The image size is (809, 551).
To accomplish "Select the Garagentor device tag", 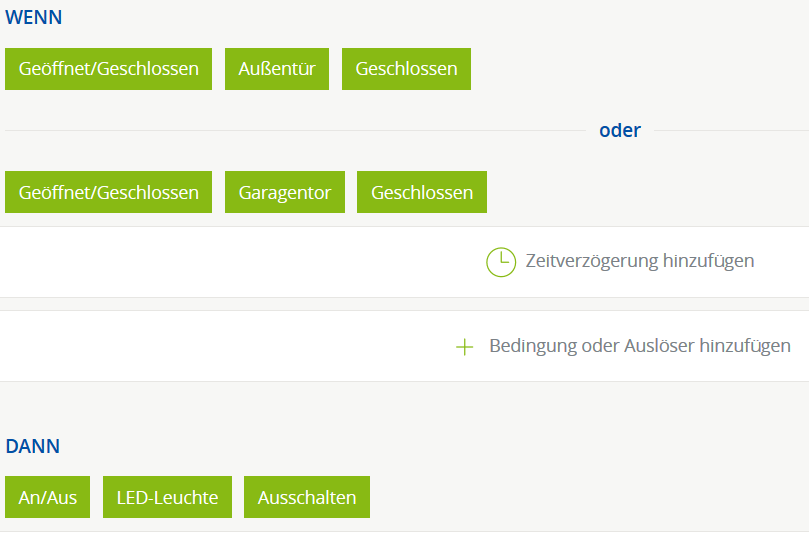I will [x=284, y=192].
